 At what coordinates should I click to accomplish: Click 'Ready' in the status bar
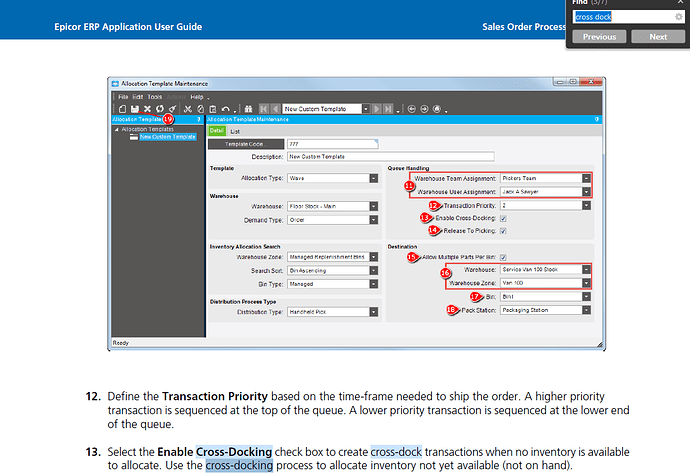pos(121,343)
